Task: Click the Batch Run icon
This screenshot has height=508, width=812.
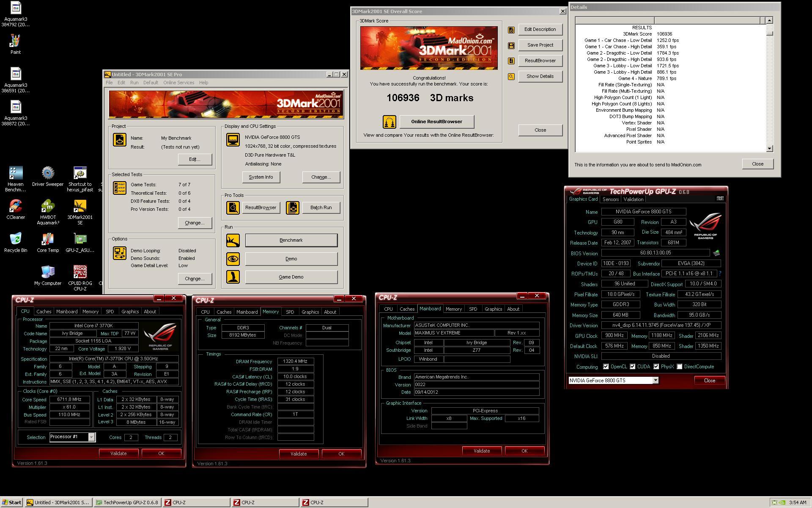Action: click(292, 207)
